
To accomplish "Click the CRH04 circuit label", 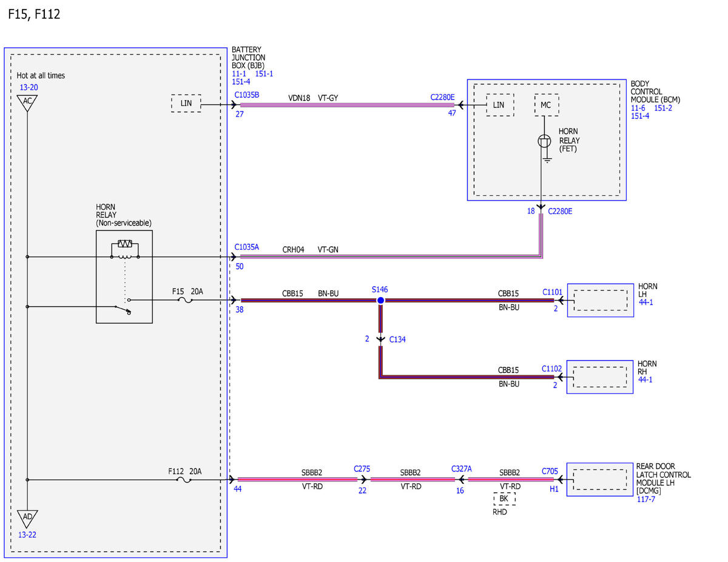I will 293,249.
